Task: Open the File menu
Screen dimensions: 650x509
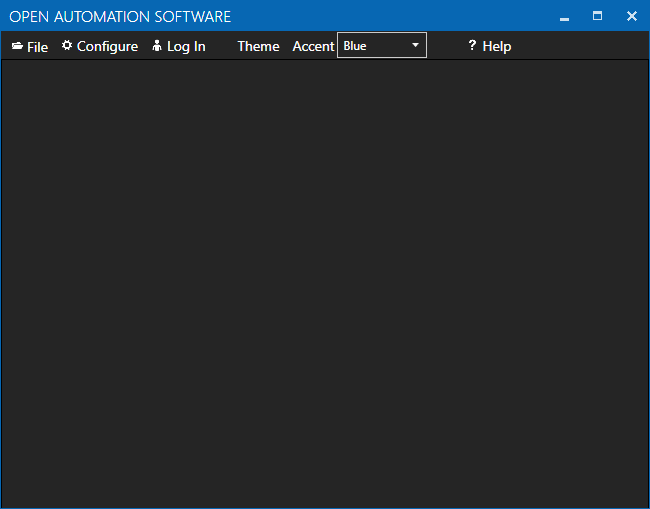Action: [x=37, y=47]
